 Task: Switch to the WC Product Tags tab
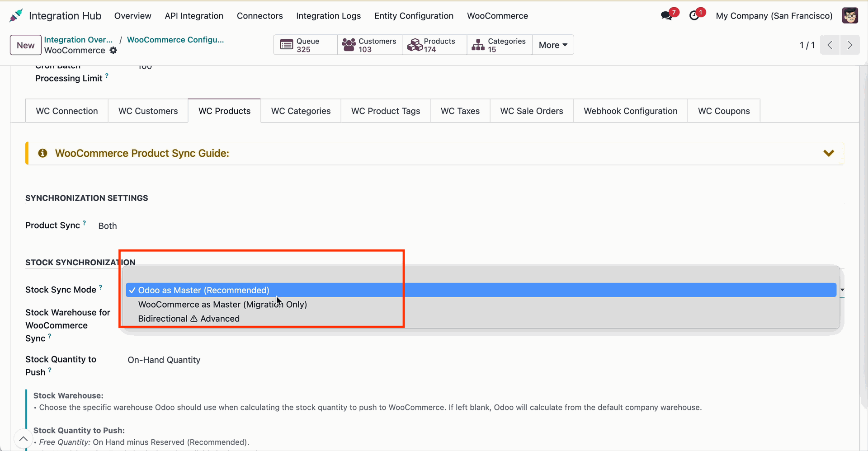click(x=386, y=111)
